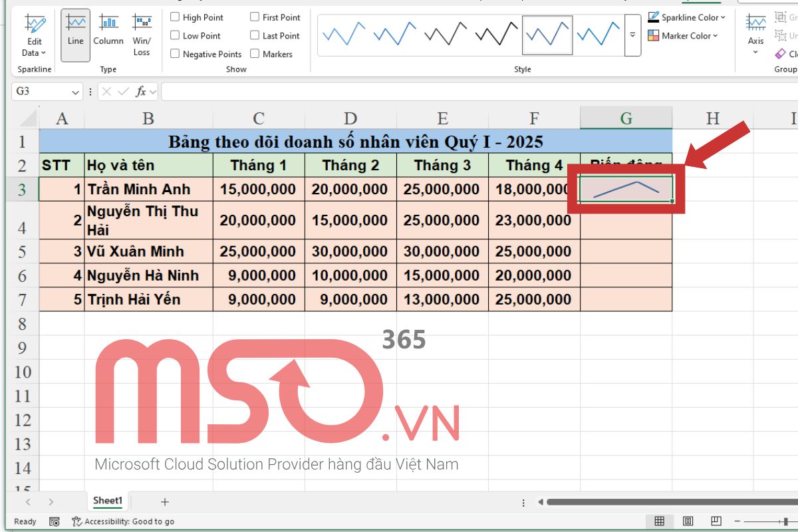
Task: Apply the fourth black sparkline style
Action: point(496,34)
